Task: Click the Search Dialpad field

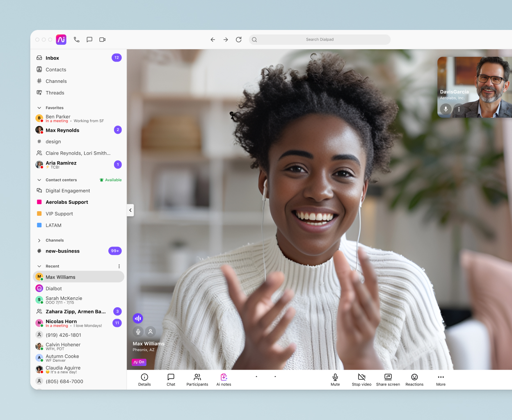Action: 320,39
